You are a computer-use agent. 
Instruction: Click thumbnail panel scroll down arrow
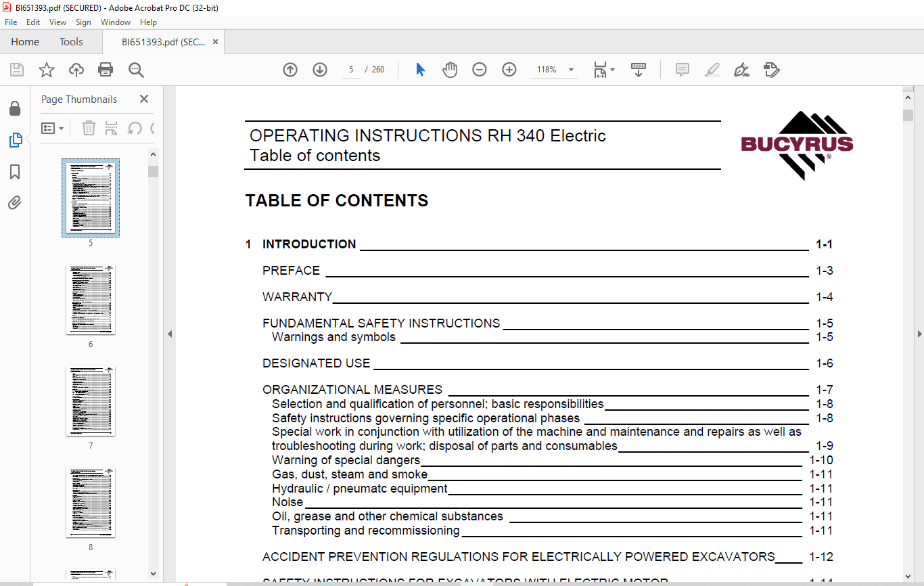[153, 574]
